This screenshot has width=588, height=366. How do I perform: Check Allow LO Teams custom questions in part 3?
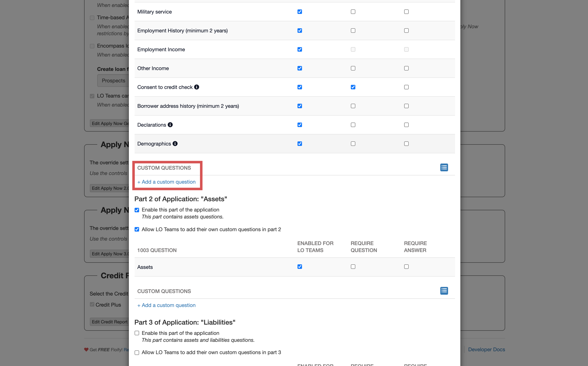(x=137, y=353)
